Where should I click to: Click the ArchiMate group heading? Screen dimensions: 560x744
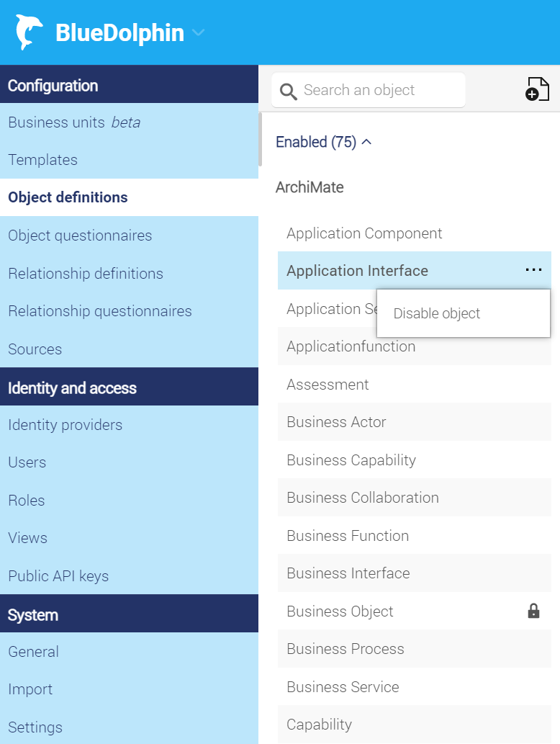[310, 187]
